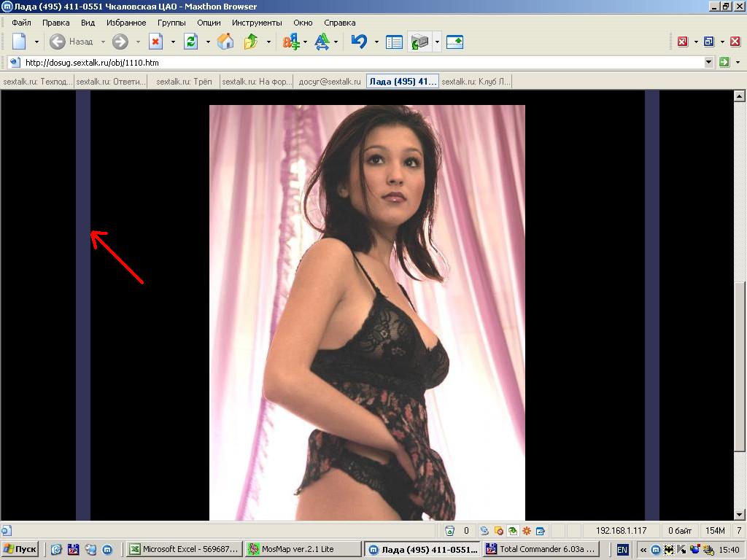Expand the dropdown arrow next to New page icon
Screen dimensions: 747x560
coord(36,42)
